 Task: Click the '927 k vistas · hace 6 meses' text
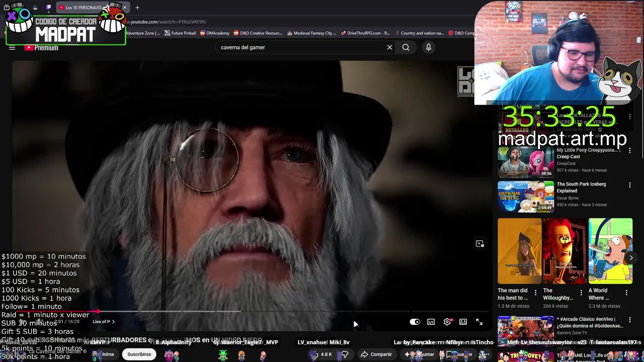(x=582, y=170)
